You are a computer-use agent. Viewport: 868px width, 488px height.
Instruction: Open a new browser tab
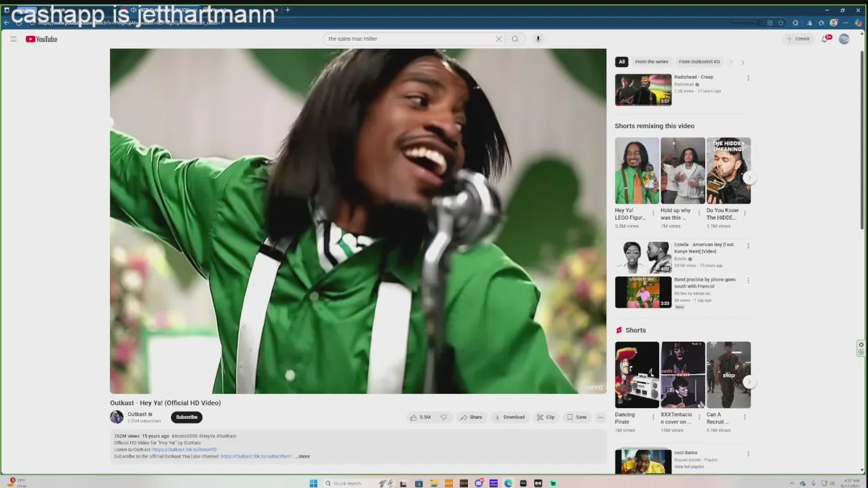(288, 10)
